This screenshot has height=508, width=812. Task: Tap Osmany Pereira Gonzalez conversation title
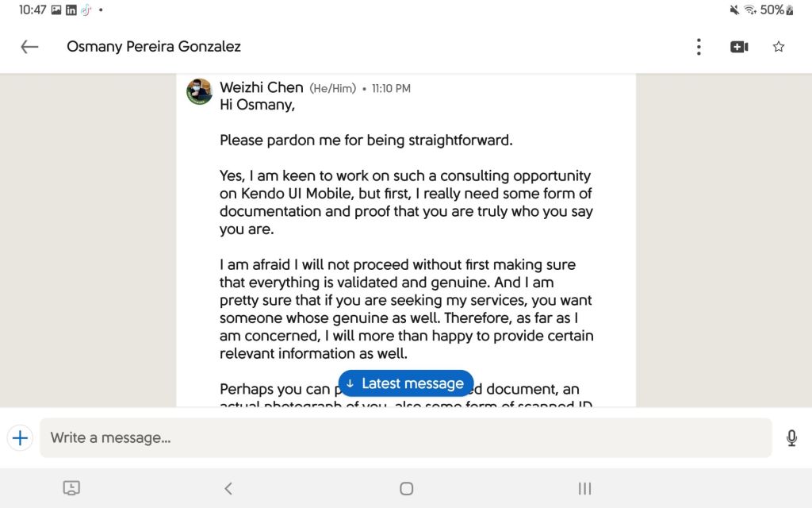click(154, 47)
